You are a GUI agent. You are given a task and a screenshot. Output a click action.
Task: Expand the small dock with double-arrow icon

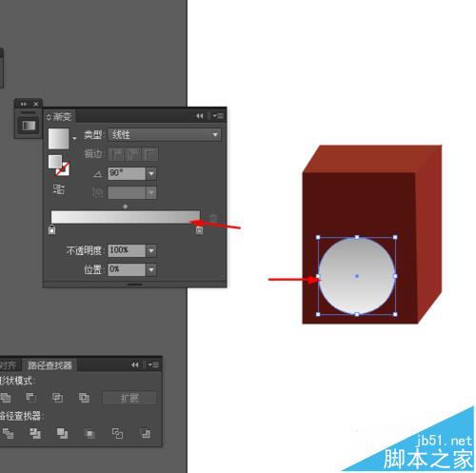coord(24,104)
